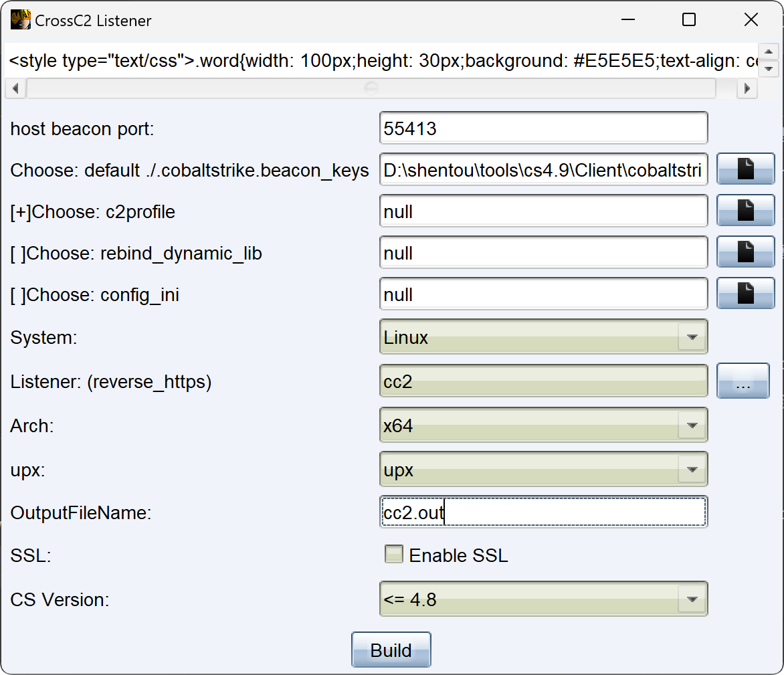The height and width of the screenshot is (675, 784).
Task: Click the vertical scrollbar up arrow
Action: pos(769,52)
